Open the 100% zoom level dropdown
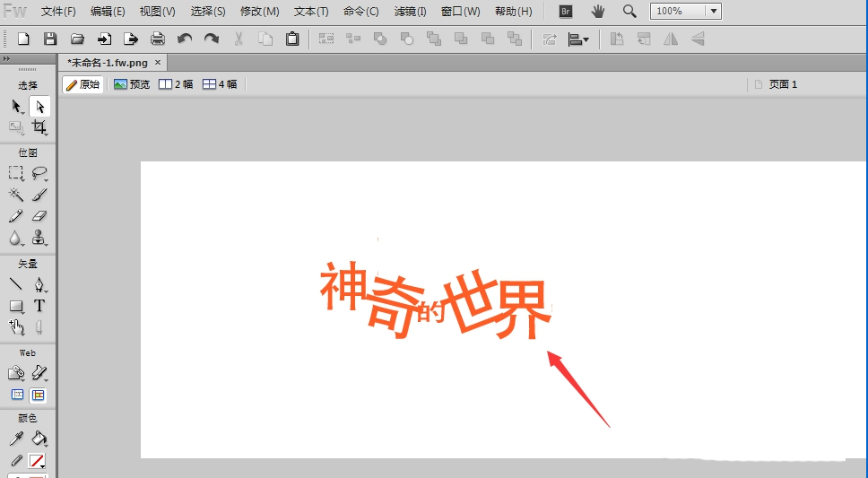 (x=714, y=11)
